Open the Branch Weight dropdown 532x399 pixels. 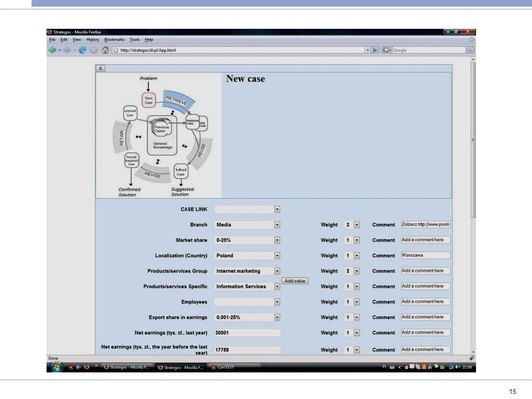[x=356, y=224]
